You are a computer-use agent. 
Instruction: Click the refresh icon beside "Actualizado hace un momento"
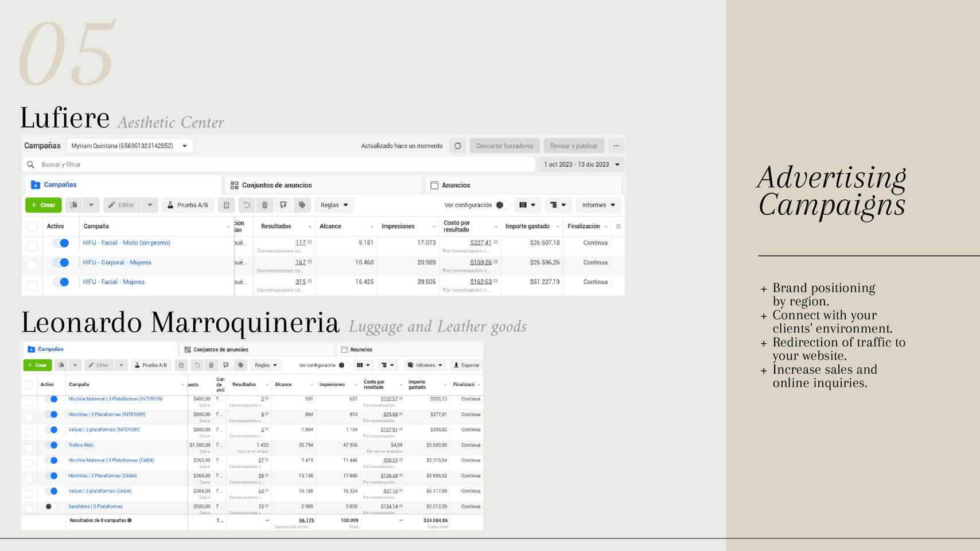(457, 146)
